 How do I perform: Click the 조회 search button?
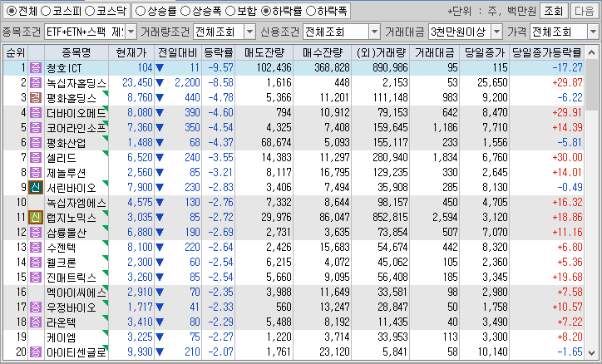tap(554, 11)
